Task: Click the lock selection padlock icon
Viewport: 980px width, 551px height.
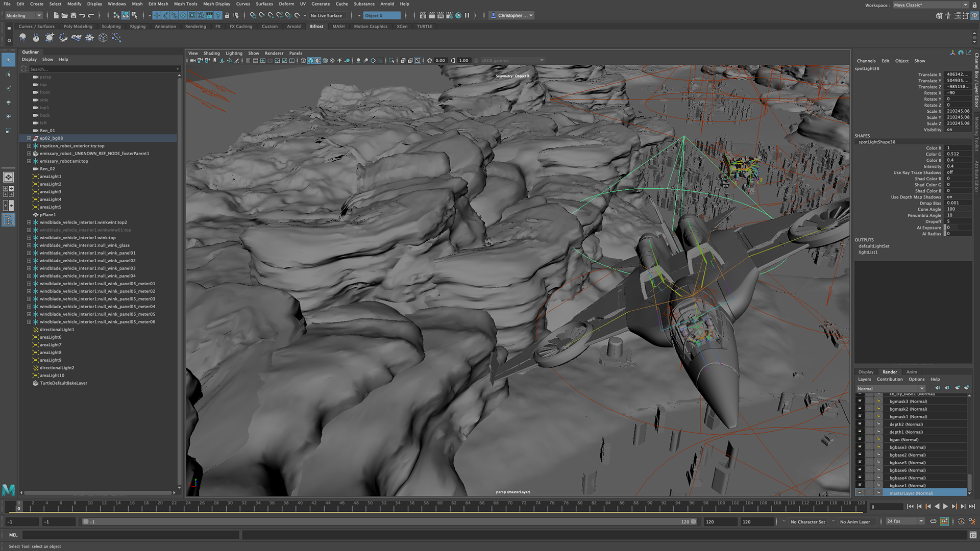Action: coord(227,16)
